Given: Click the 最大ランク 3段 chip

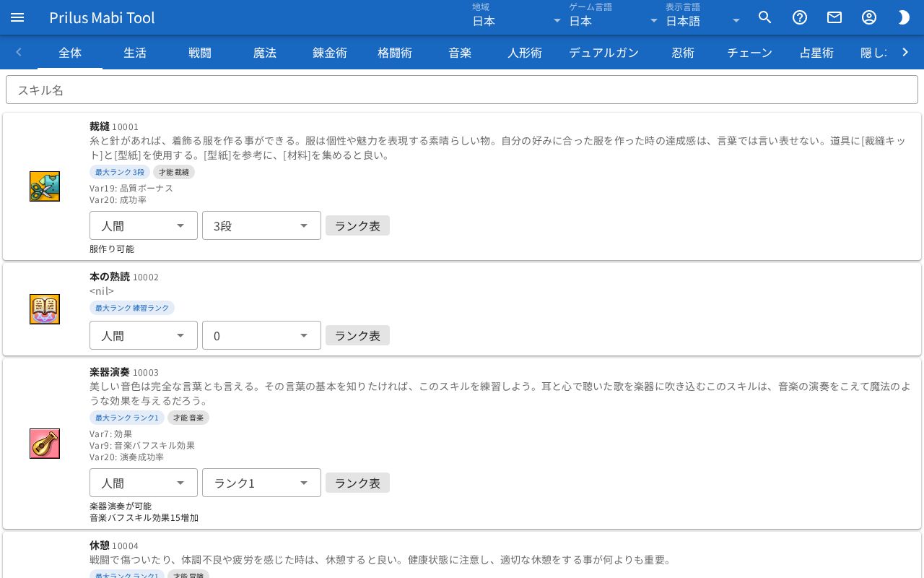Looking at the screenshot, I should click(120, 172).
